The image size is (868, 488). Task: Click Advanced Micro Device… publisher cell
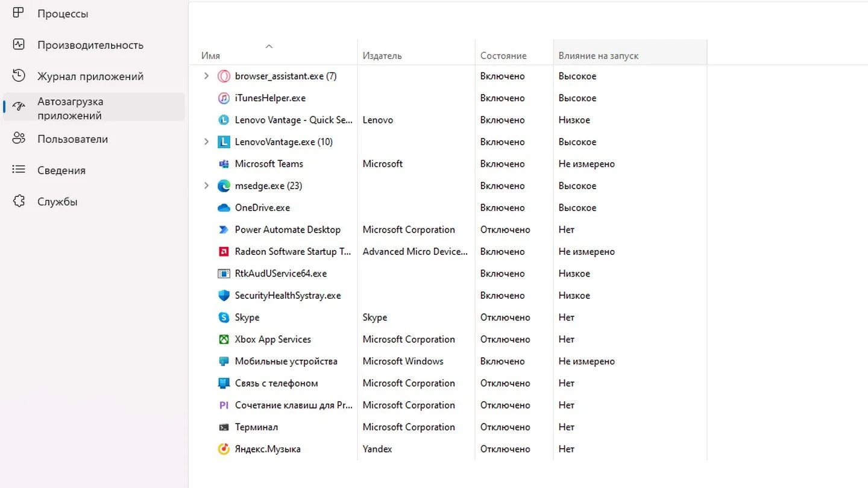(415, 252)
